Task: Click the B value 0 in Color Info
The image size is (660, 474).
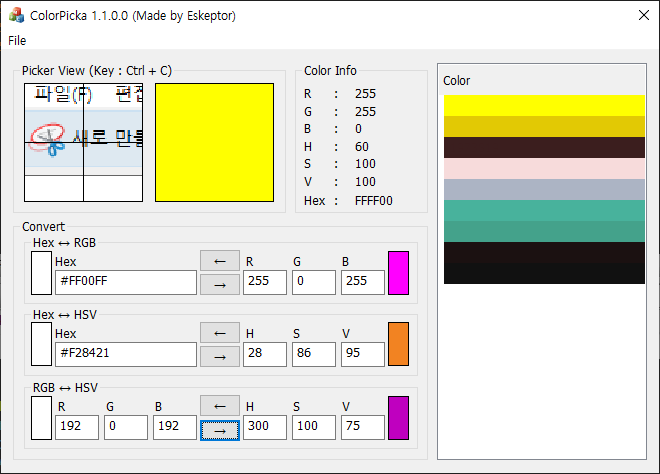Action: 358,129
